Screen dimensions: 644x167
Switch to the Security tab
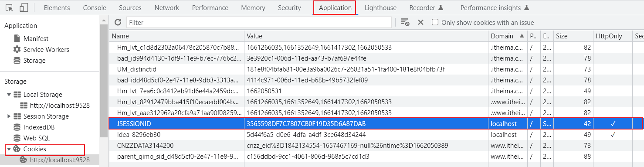point(289,8)
